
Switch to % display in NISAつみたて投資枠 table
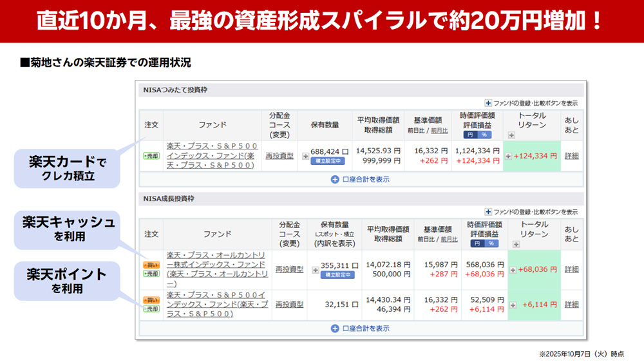click(x=484, y=135)
